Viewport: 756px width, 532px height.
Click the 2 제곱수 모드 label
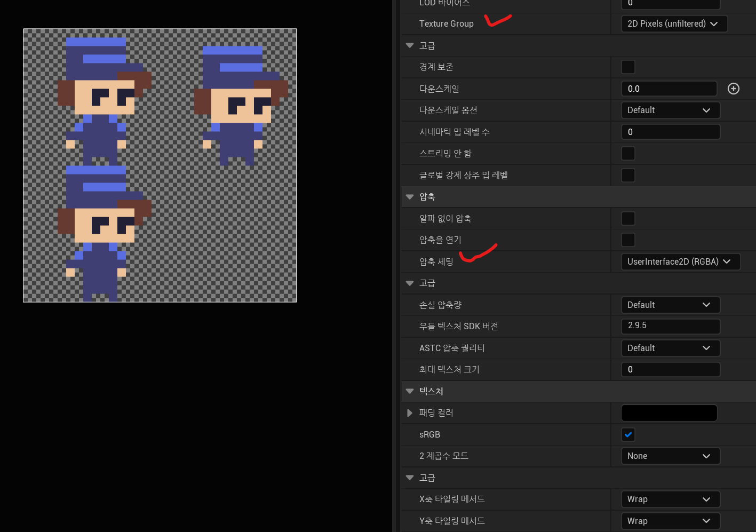tap(443, 456)
